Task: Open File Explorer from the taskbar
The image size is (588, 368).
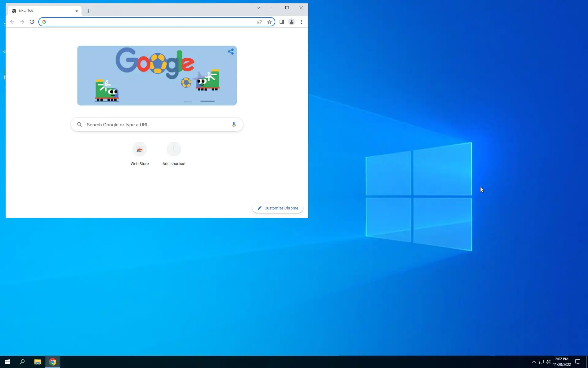Action: 37,362
